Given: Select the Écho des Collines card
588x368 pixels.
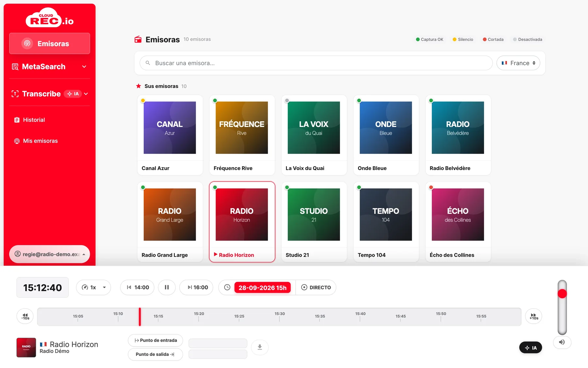Looking at the screenshot, I should tap(458, 222).
